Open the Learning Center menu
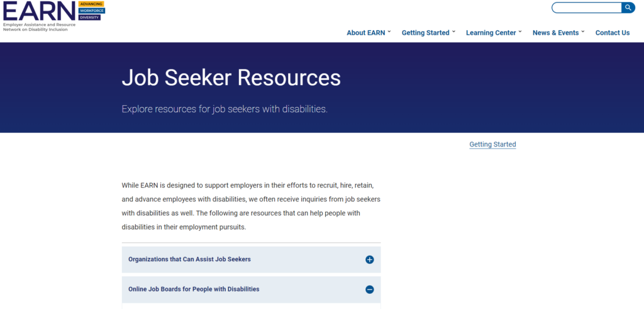This screenshot has height=309, width=644. click(x=491, y=33)
